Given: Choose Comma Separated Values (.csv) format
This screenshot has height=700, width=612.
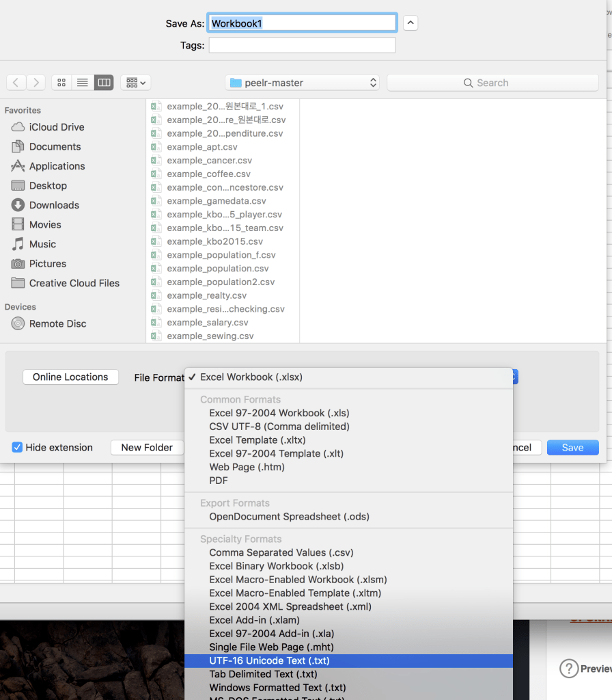Looking at the screenshot, I should point(348,552).
